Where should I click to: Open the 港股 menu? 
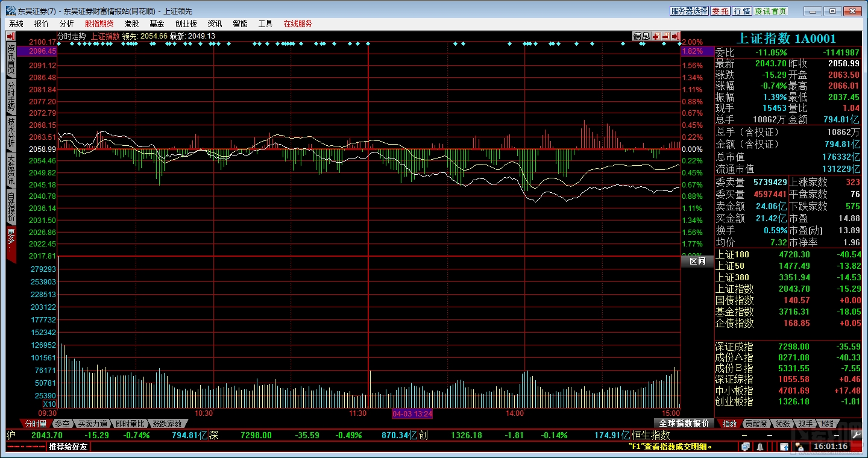[132, 24]
